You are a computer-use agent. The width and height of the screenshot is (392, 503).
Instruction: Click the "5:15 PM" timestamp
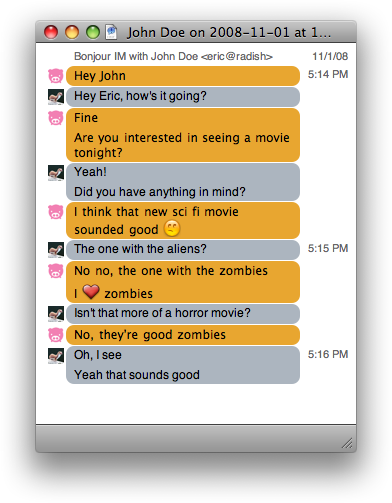point(328,248)
